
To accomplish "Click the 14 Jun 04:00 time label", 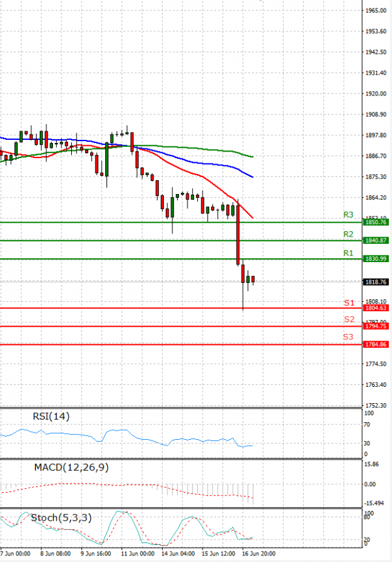I will pyautogui.click(x=178, y=554).
